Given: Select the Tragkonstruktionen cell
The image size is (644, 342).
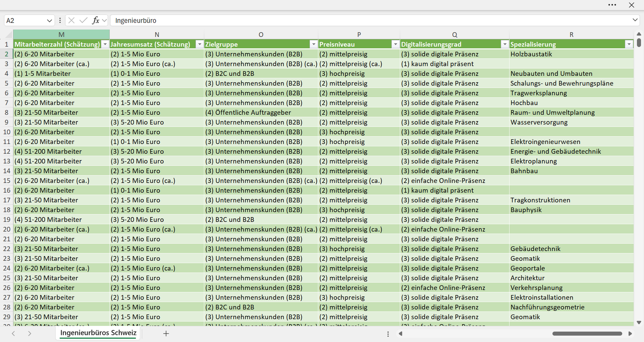Looking at the screenshot, I should point(571,200).
